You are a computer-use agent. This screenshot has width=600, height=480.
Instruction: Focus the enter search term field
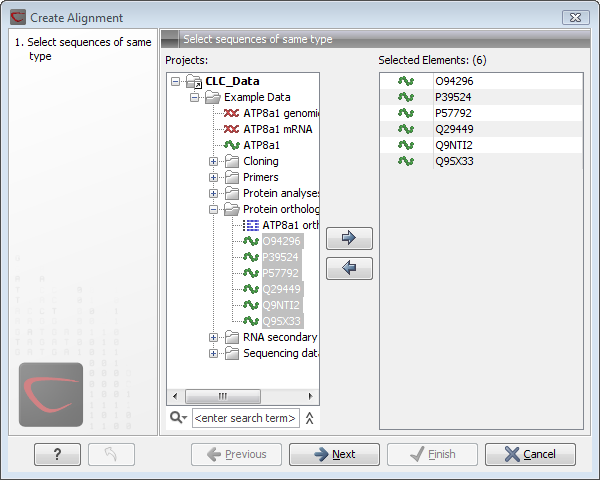(246, 418)
